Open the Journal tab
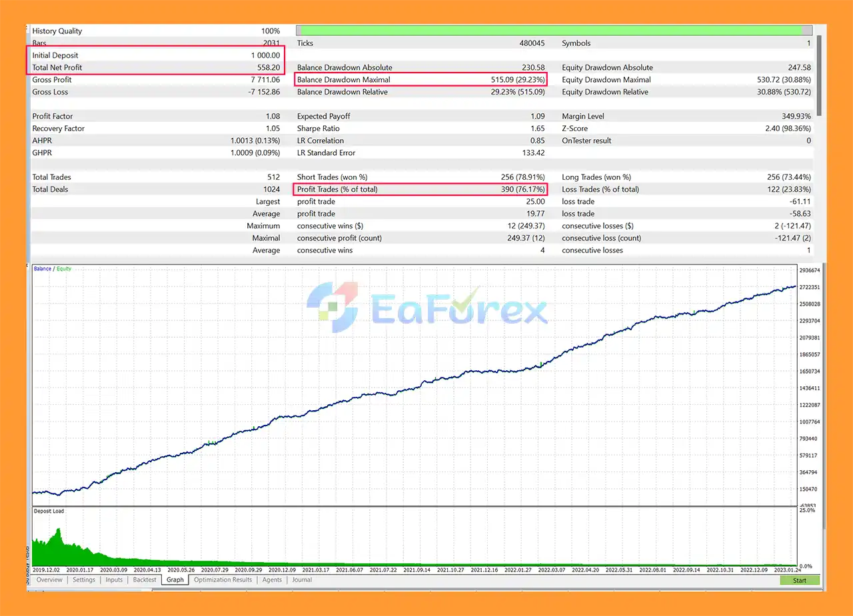The width and height of the screenshot is (853, 616). pyautogui.click(x=302, y=580)
